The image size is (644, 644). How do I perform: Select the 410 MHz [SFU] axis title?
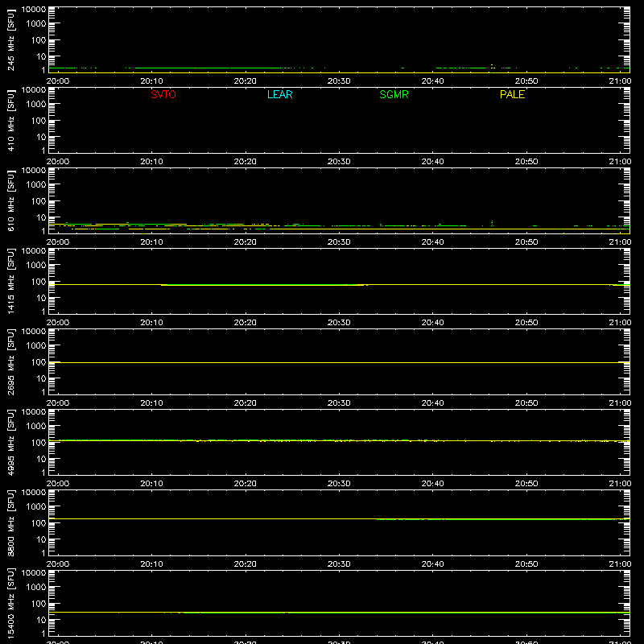coord(10,120)
